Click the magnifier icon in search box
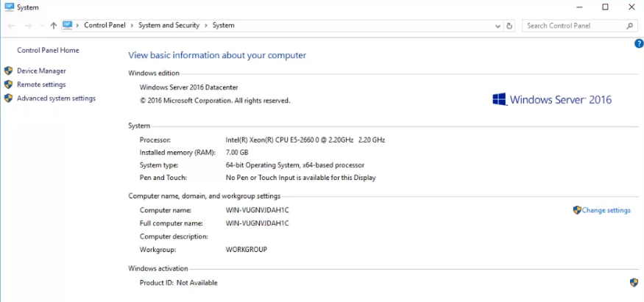 click(x=630, y=26)
